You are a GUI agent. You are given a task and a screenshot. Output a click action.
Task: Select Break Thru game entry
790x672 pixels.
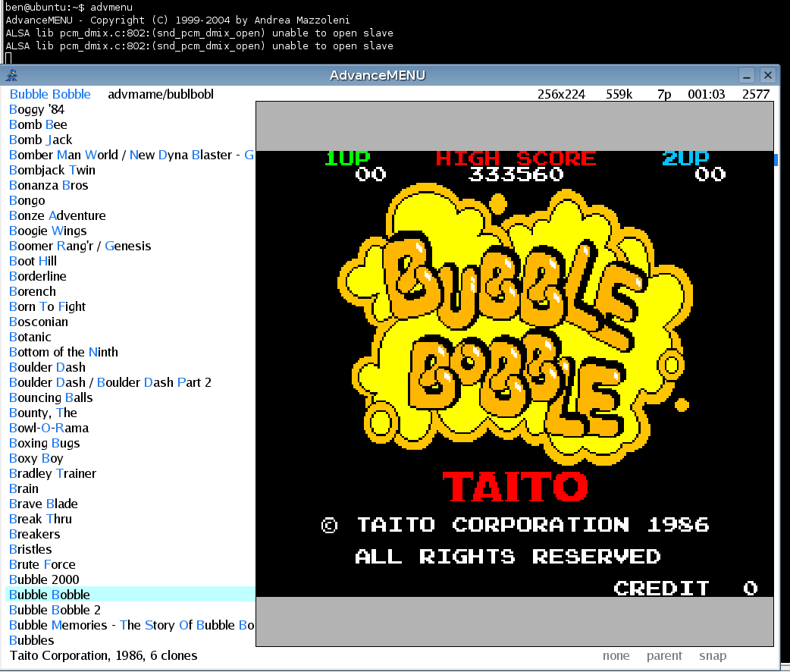click(40, 518)
